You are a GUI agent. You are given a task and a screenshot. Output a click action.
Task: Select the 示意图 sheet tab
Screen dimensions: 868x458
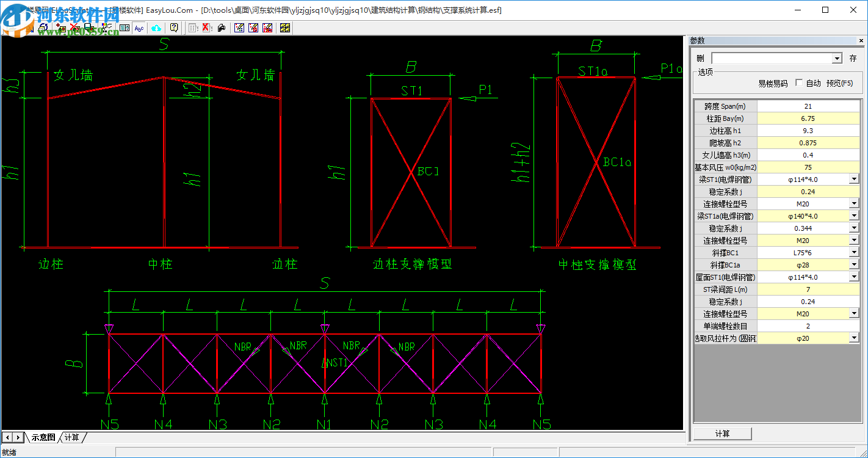point(43,437)
